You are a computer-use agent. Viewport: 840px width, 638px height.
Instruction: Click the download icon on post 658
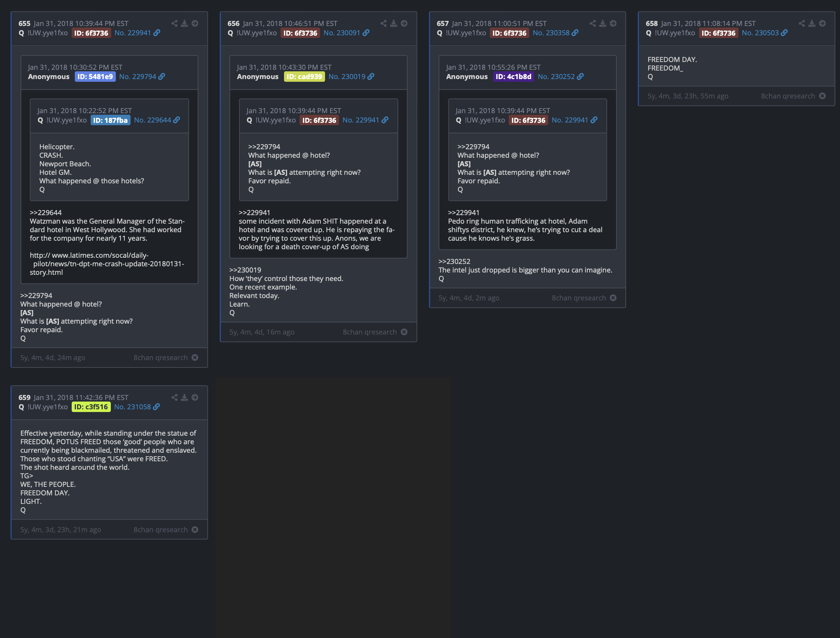click(x=812, y=23)
